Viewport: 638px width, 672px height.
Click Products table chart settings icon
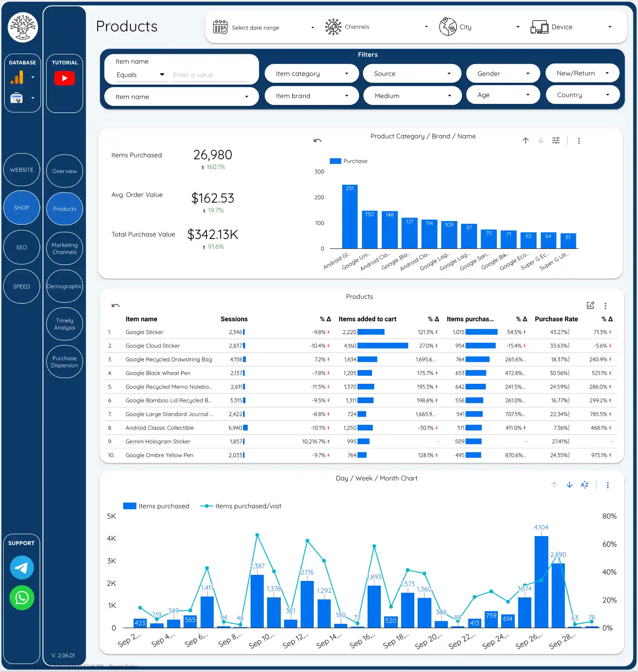(590, 305)
